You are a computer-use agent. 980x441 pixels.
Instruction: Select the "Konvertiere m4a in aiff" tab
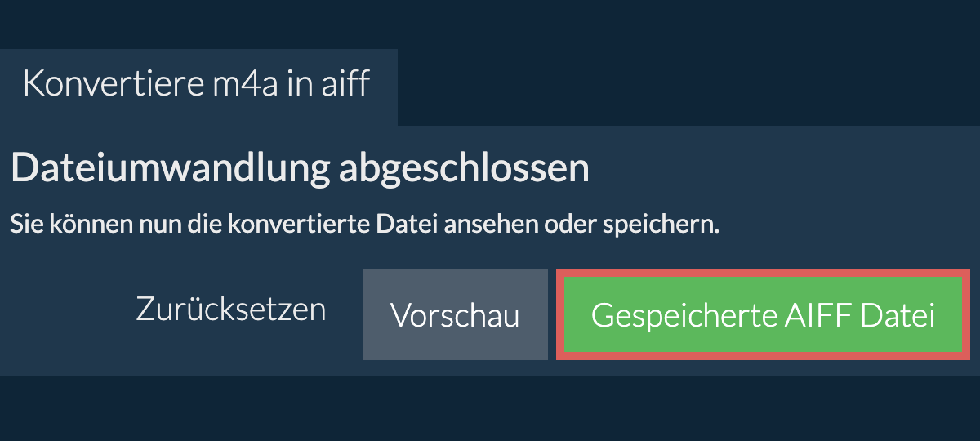[x=197, y=85]
